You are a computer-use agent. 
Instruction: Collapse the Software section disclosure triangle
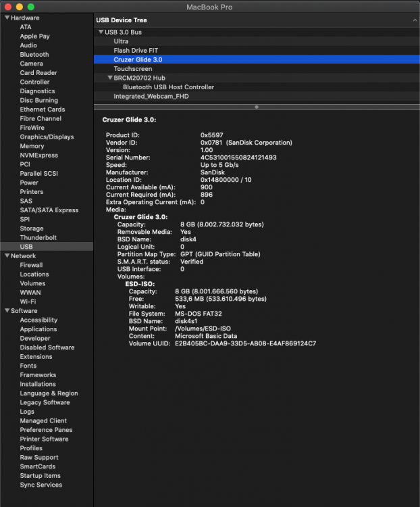[x=6, y=311]
